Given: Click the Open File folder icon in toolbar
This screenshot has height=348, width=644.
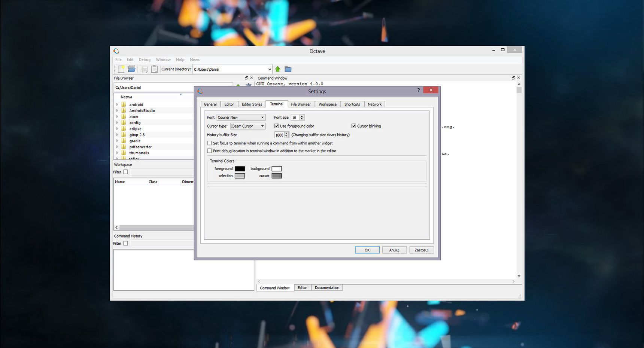Looking at the screenshot, I should pos(131,69).
